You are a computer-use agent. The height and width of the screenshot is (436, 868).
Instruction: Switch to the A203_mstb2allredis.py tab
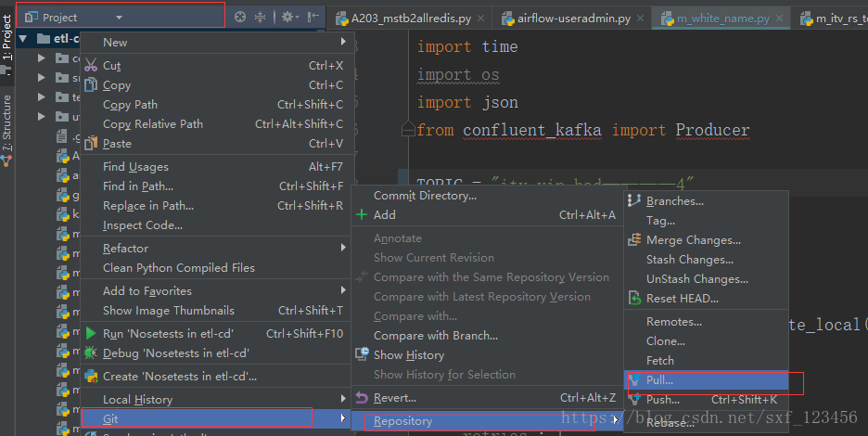412,19
